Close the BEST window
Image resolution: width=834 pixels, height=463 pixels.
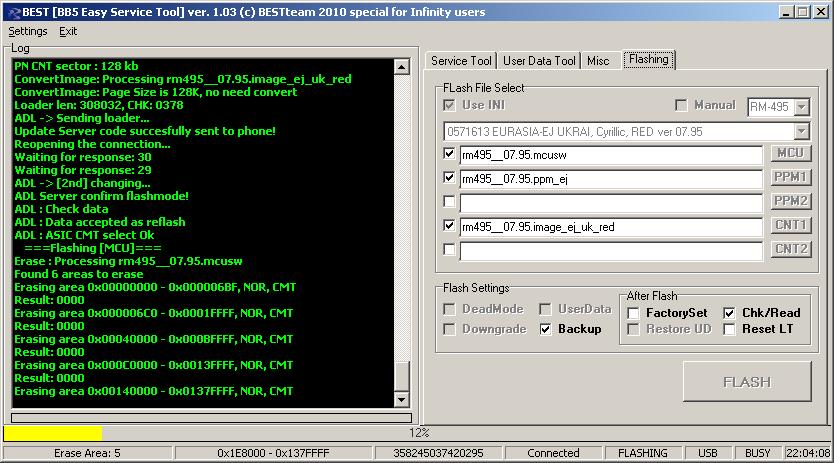[x=821, y=12]
